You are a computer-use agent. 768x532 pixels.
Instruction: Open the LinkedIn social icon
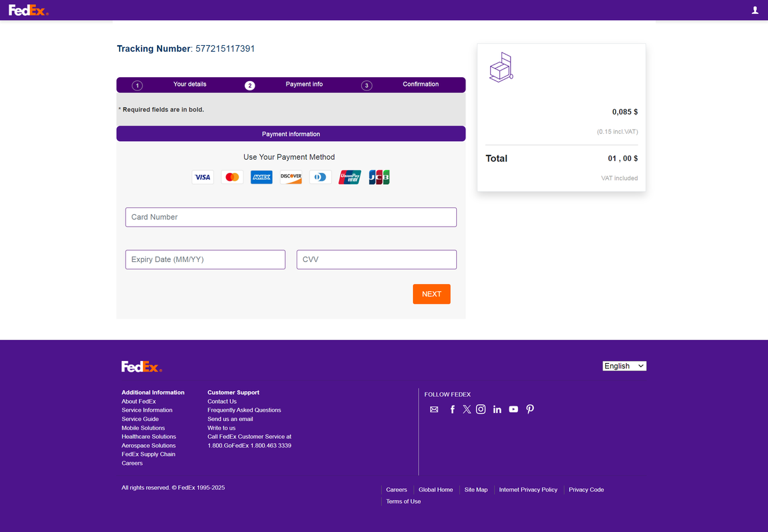tap(497, 410)
